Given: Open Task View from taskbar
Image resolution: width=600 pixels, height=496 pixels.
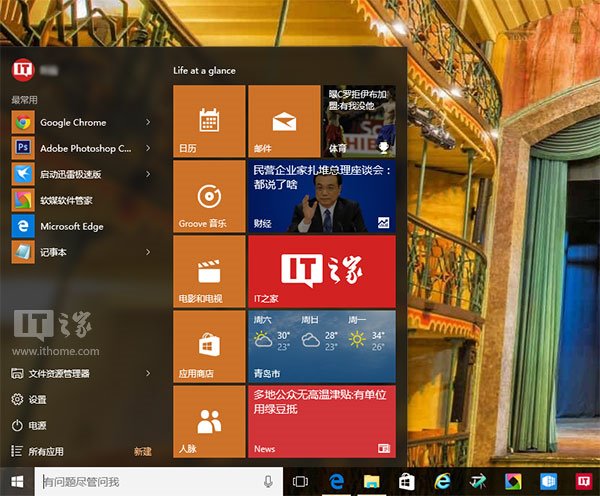Looking at the screenshot, I should click(300, 481).
